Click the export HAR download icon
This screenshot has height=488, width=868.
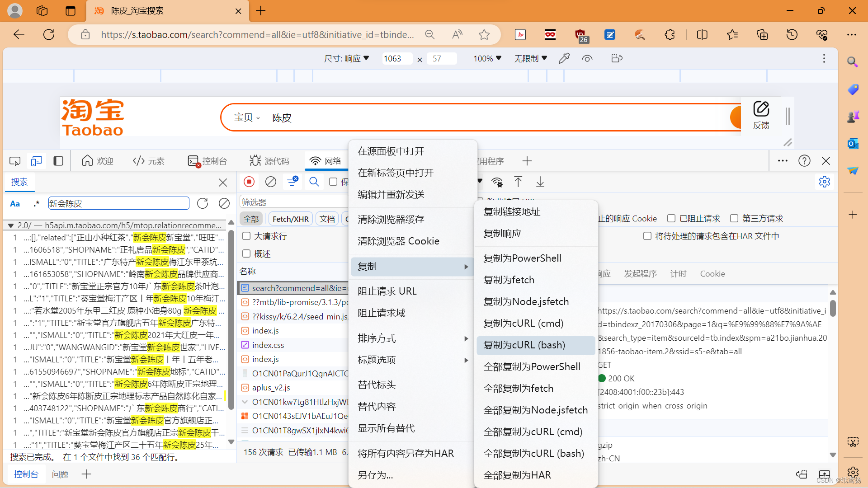click(540, 182)
